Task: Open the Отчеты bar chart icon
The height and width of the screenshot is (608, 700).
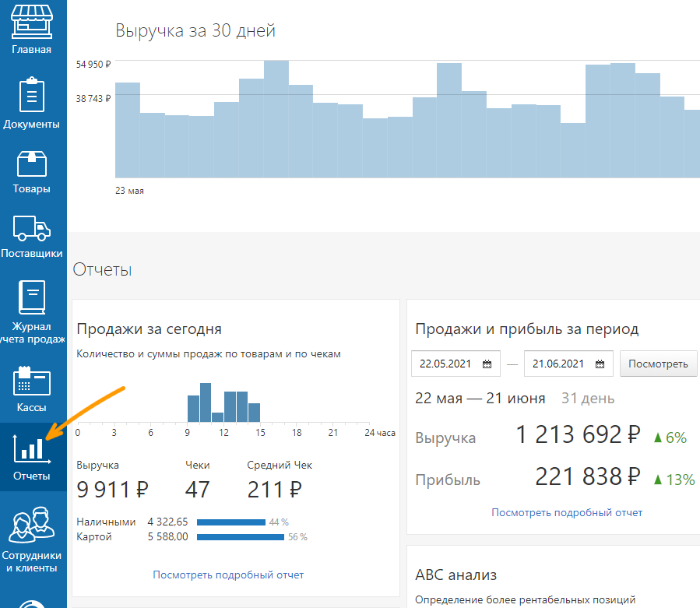Action: [32, 448]
